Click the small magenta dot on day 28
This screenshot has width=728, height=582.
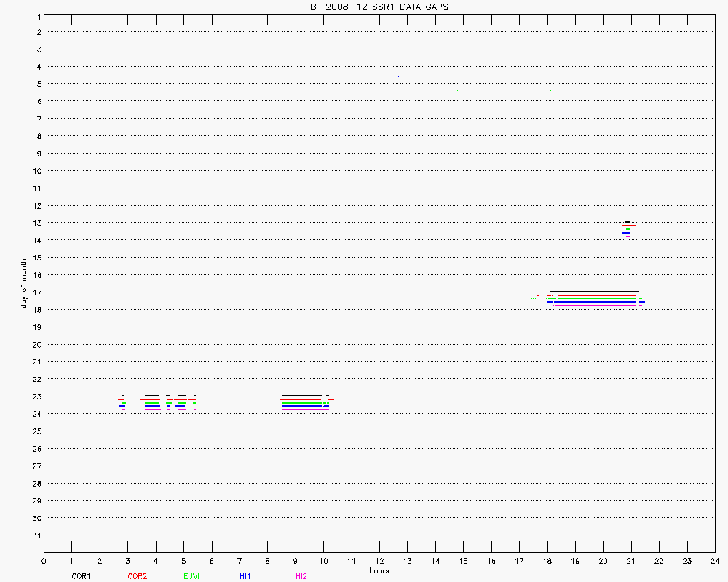click(x=654, y=497)
